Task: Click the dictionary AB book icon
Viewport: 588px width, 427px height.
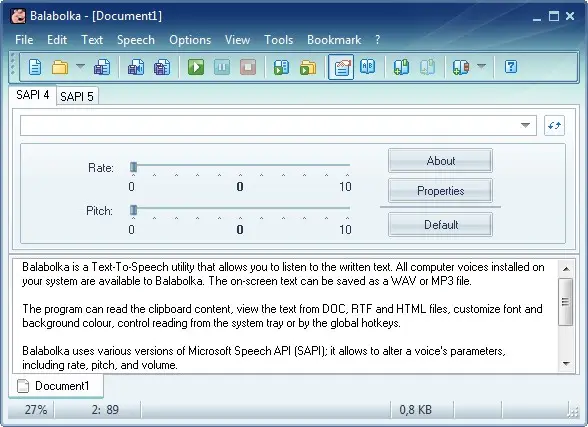Action: coord(367,67)
